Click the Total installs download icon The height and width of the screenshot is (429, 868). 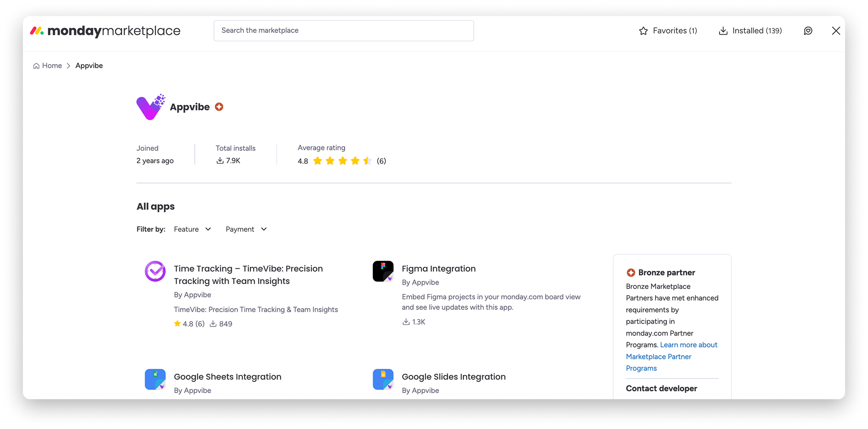(x=220, y=160)
